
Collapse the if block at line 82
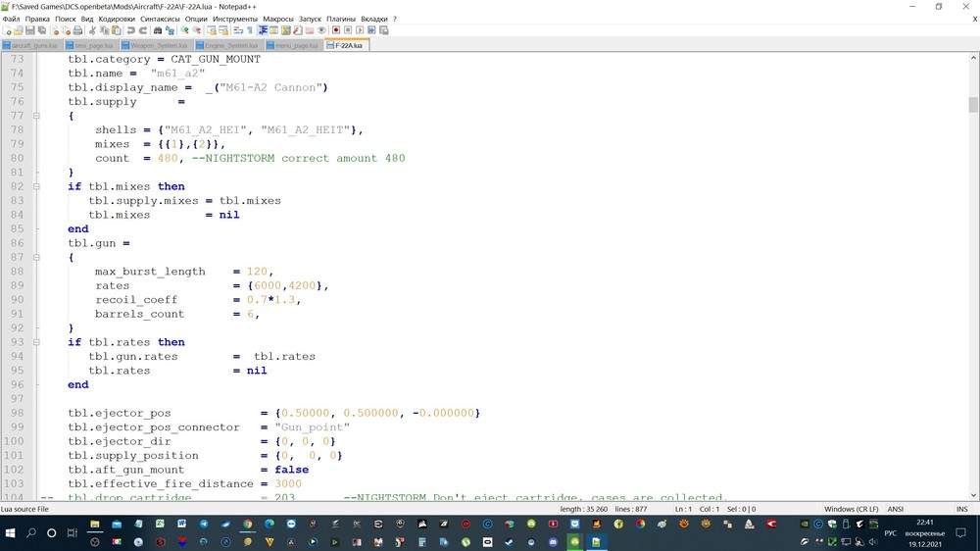tap(36, 186)
